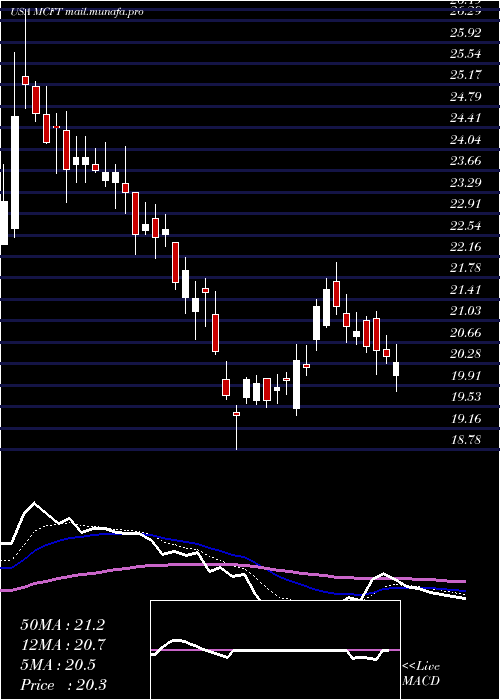
Task: Click the last white candlestick on the right
Action: pos(396,369)
